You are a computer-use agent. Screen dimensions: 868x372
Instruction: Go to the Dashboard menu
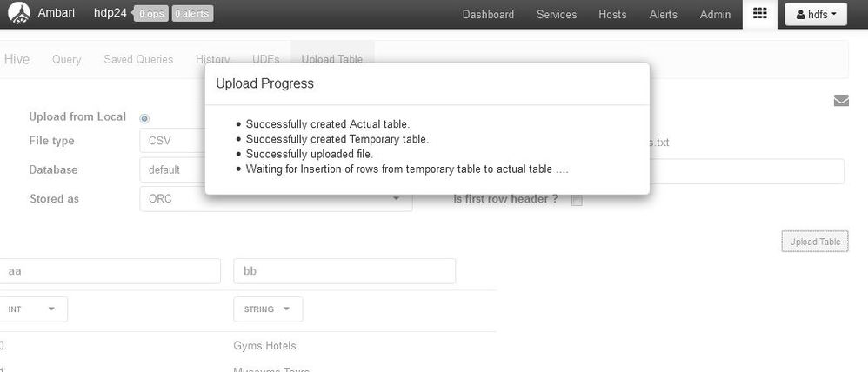point(488,15)
